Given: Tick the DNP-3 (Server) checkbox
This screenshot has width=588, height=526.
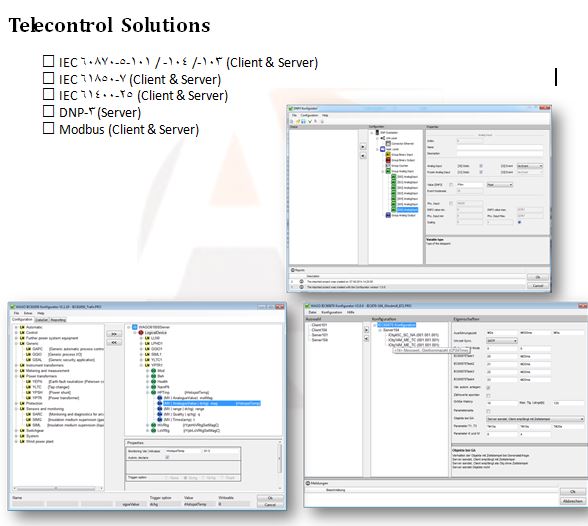Looking at the screenshot, I should 48,111.
